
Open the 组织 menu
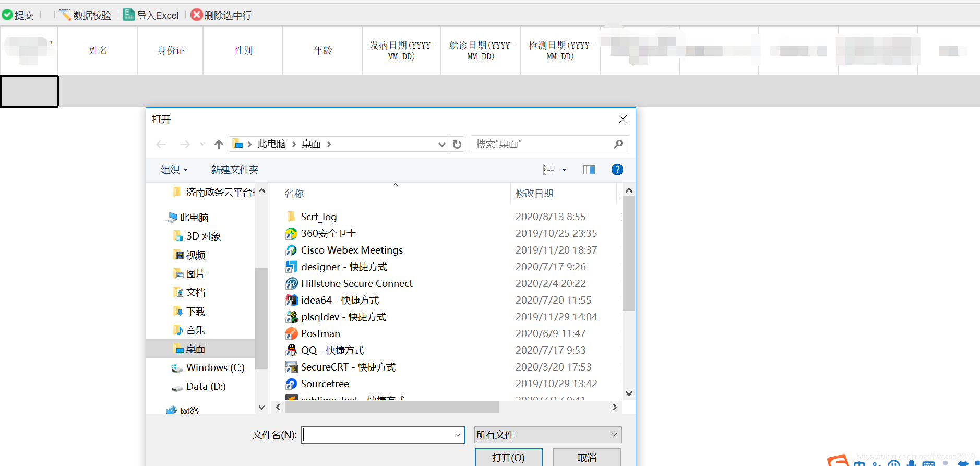pos(174,170)
